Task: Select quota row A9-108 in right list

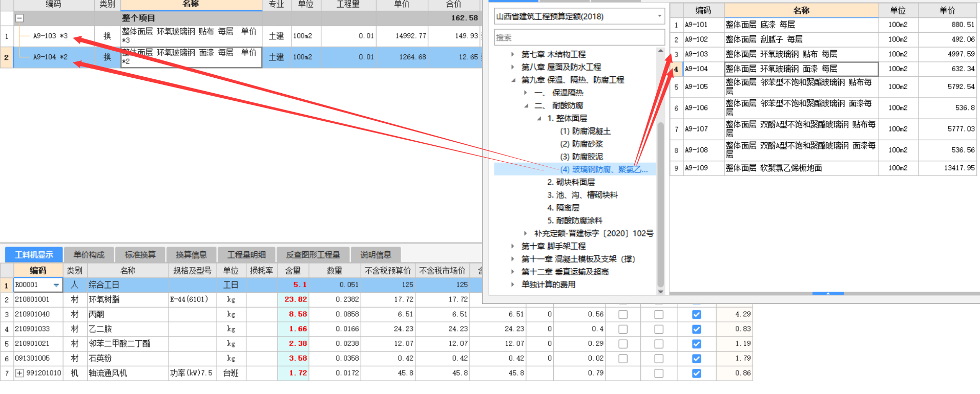Action: tap(824, 150)
